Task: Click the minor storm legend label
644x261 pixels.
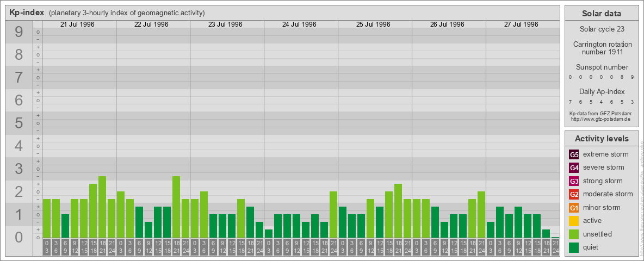Action: 602,208
